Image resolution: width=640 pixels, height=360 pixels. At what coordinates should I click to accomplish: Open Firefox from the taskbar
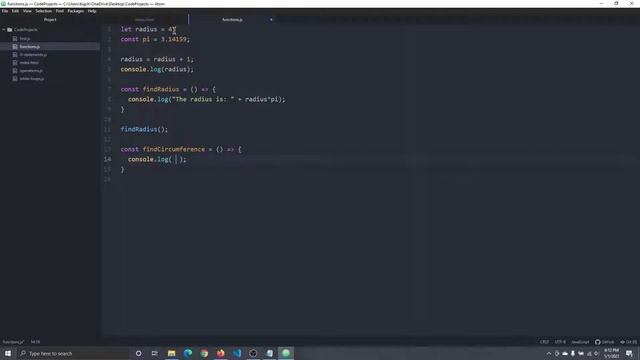pos(220,353)
